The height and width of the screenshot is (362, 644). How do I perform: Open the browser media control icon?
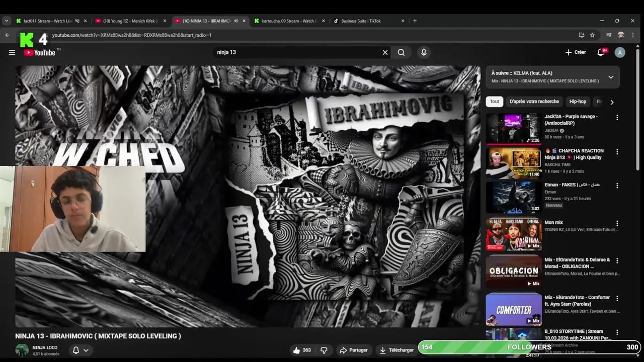tap(609, 35)
